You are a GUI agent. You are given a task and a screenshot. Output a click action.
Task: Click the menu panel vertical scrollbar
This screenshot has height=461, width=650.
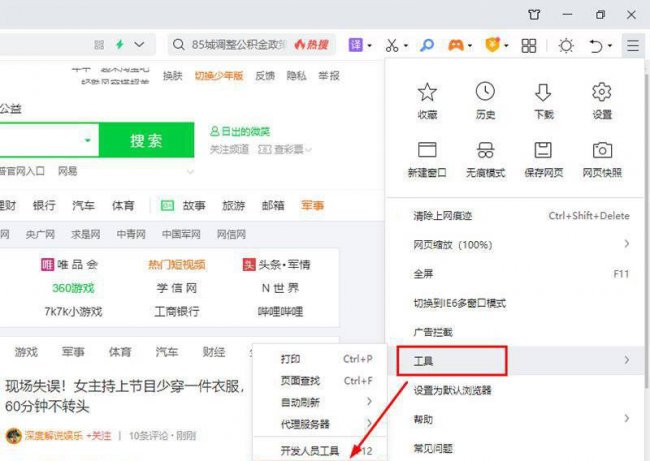(647, 232)
